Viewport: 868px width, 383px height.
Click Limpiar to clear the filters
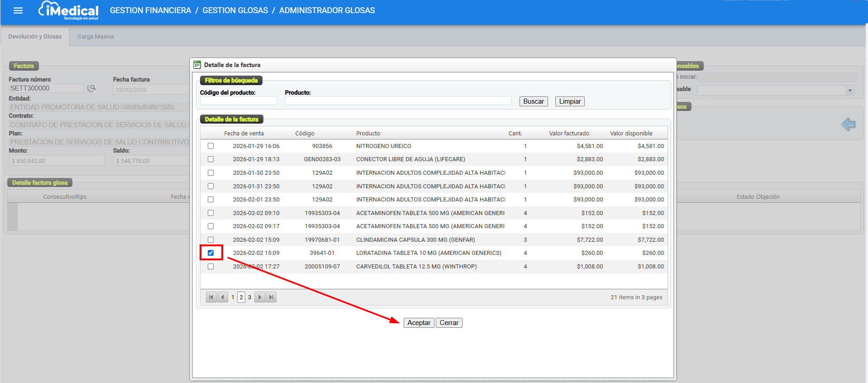(570, 101)
